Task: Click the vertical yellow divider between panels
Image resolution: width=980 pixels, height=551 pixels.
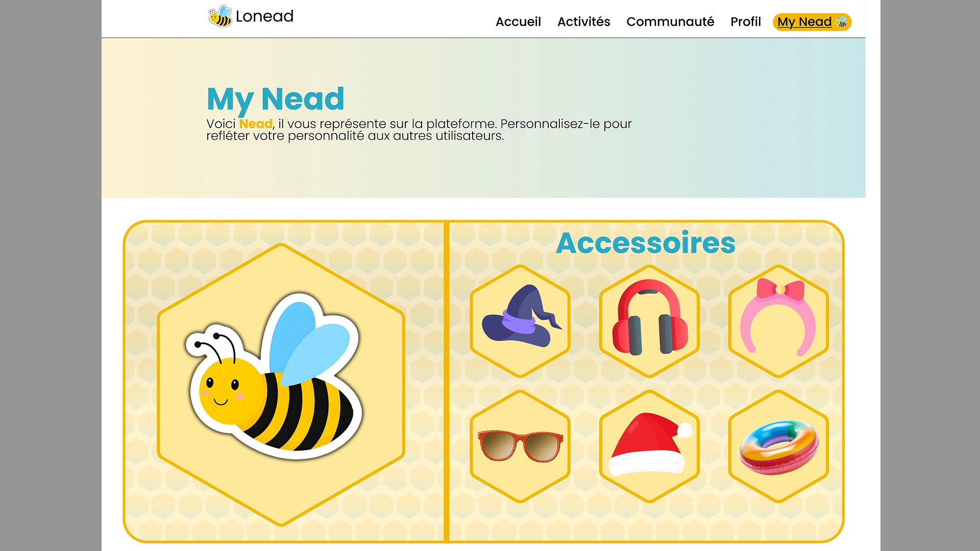Action: 446,383
